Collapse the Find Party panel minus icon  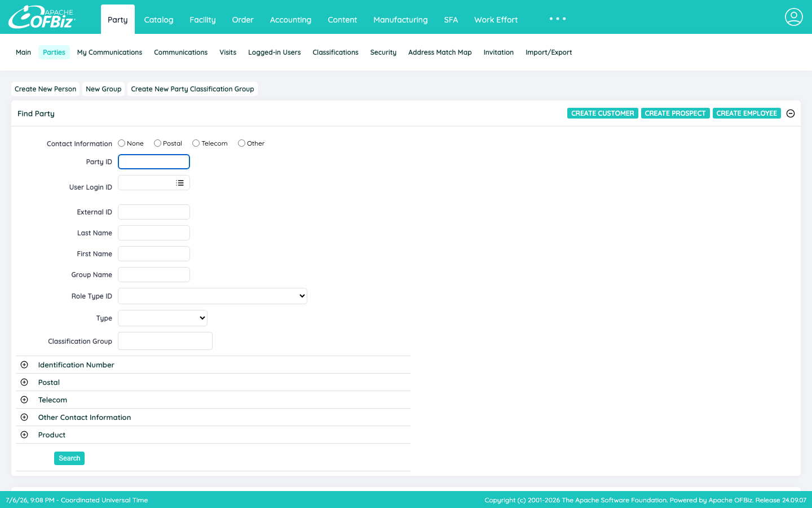click(791, 113)
